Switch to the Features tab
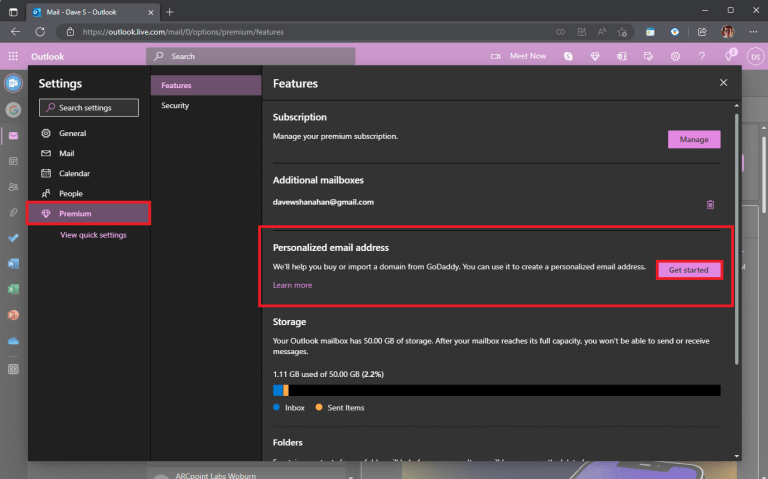 (206, 85)
